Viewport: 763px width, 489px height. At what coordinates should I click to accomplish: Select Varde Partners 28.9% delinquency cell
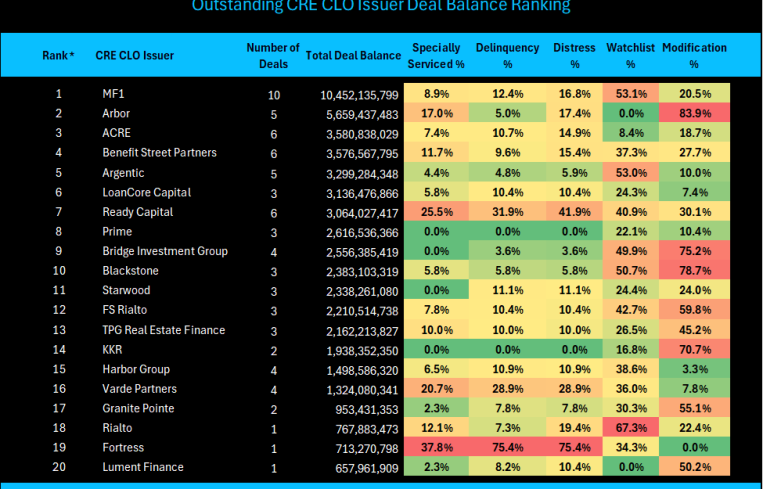point(507,389)
